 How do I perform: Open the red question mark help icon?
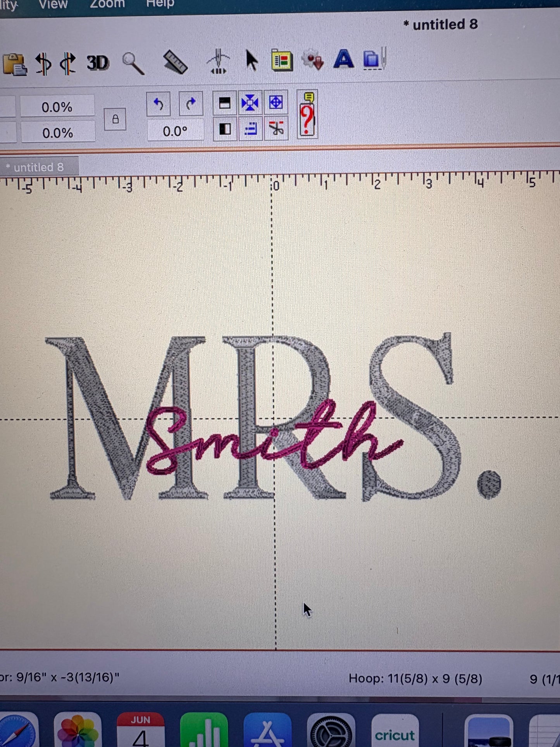307,114
